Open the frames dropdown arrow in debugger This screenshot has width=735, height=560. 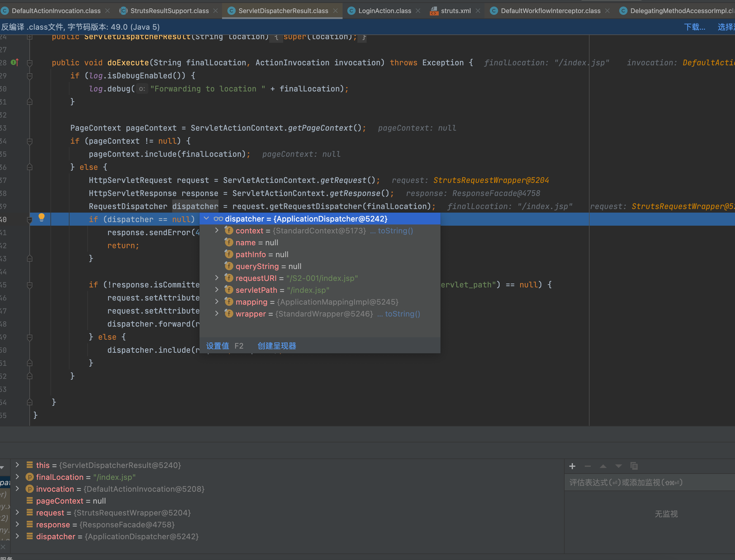[2, 467]
